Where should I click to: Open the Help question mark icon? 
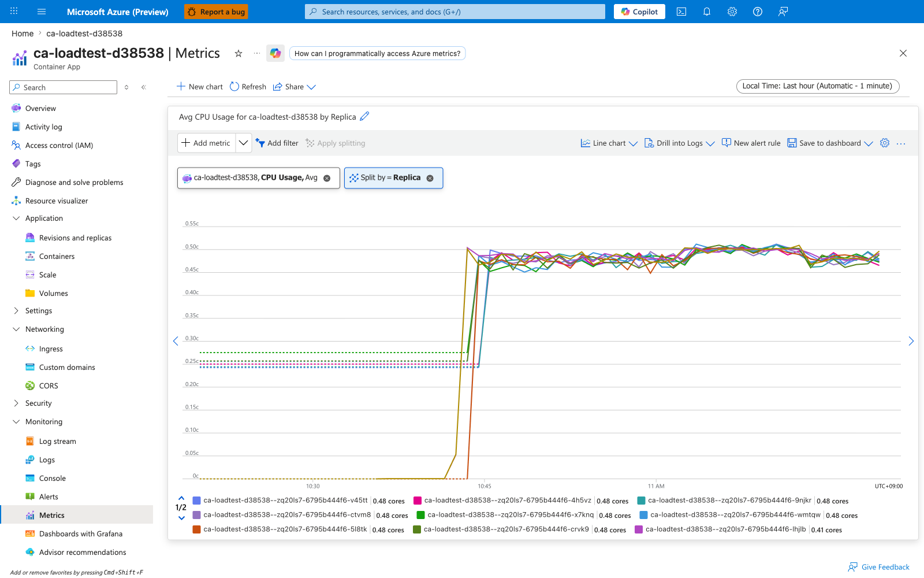pos(758,12)
